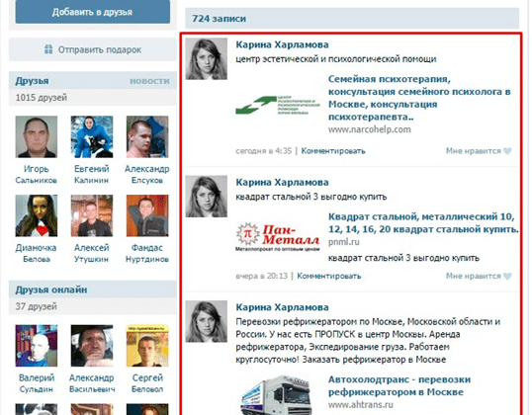
Task: Like the narcohelp post via the heart icon
Action: (507, 151)
